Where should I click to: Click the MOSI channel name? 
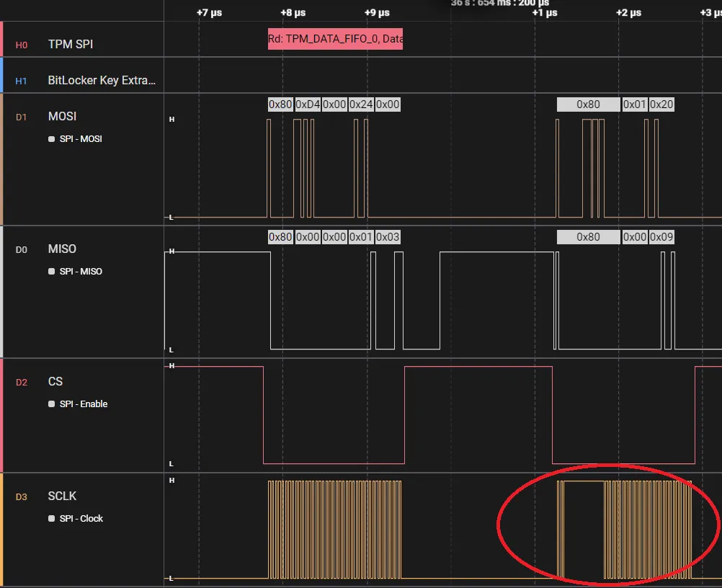[x=62, y=116]
